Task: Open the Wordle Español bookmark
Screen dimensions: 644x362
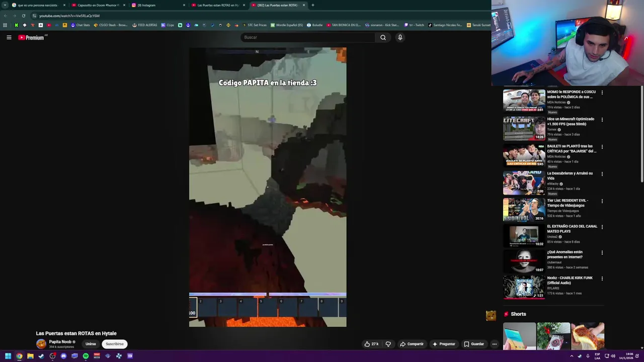Action: click(x=287, y=25)
